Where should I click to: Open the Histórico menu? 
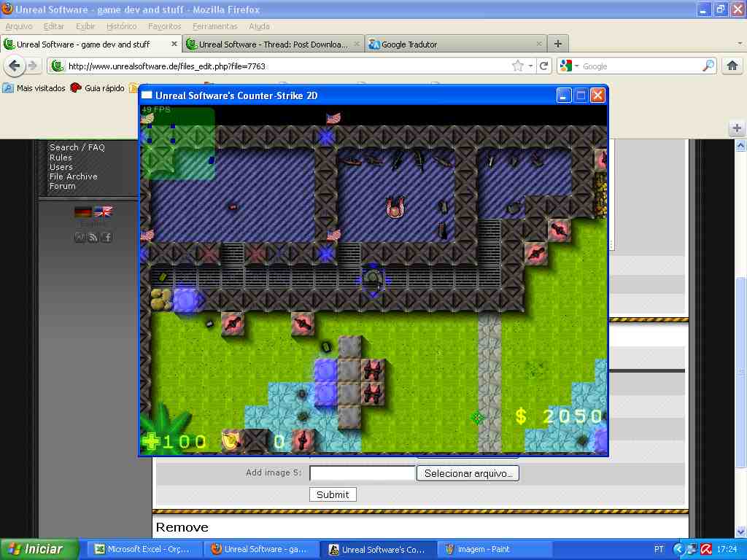[x=122, y=27]
